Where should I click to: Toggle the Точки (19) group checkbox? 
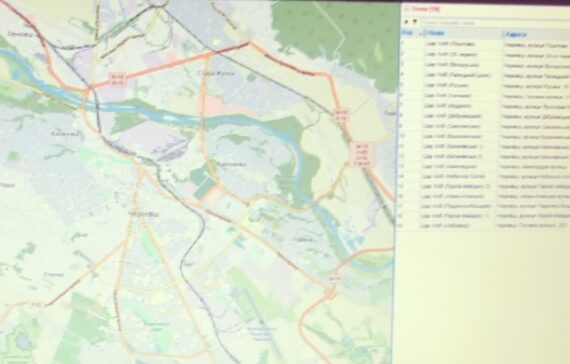408,9
